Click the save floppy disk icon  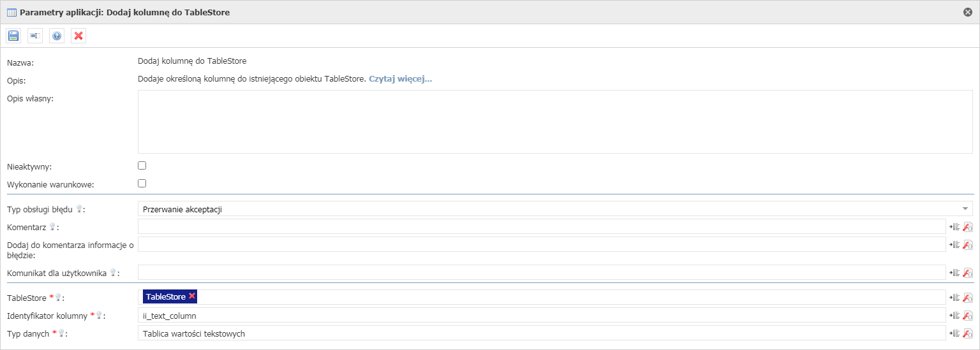(13, 36)
